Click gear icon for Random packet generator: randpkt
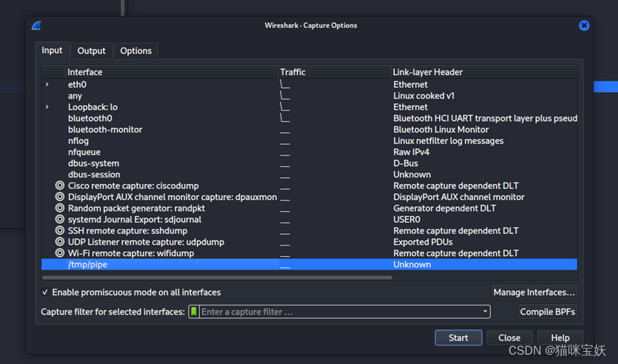The width and height of the screenshot is (618, 364). coord(59,208)
